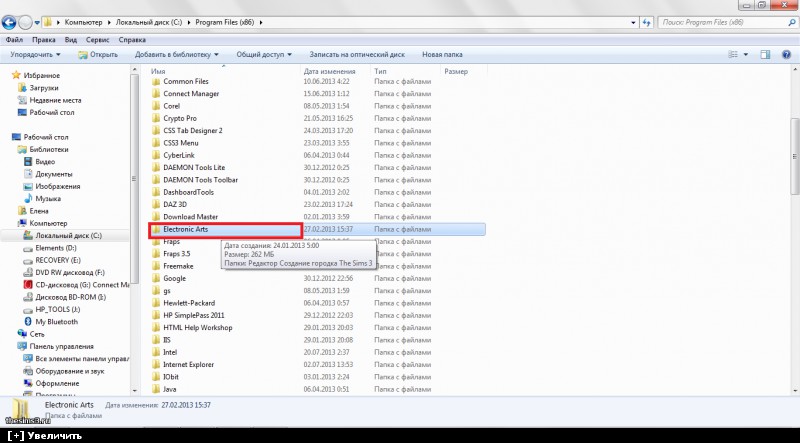Click the DVD RW дисковод (F:) icon
Screen dimensions: 800x443
pos(29,273)
